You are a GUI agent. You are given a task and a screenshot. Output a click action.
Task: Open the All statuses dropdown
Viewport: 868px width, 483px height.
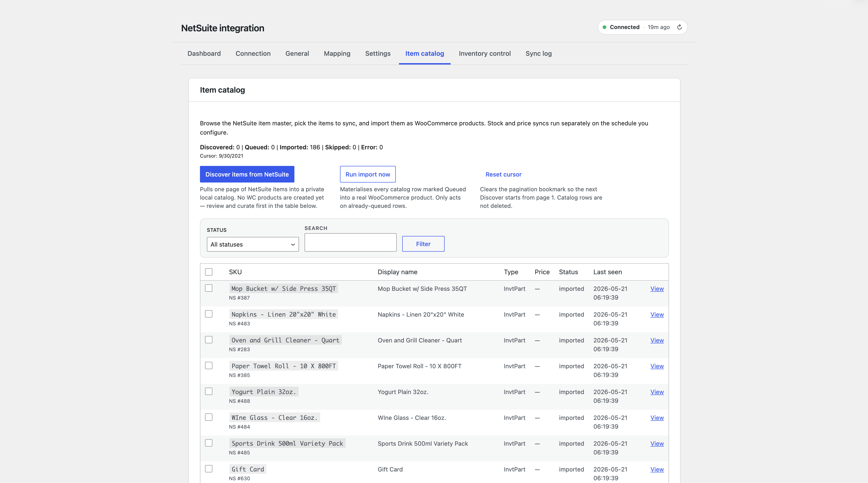click(x=253, y=244)
